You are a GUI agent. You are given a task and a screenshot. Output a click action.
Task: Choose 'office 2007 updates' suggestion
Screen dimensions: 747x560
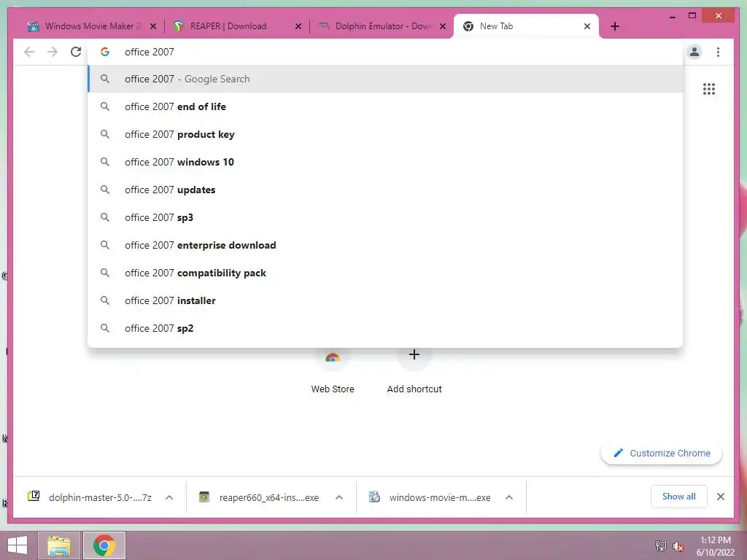(385, 190)
